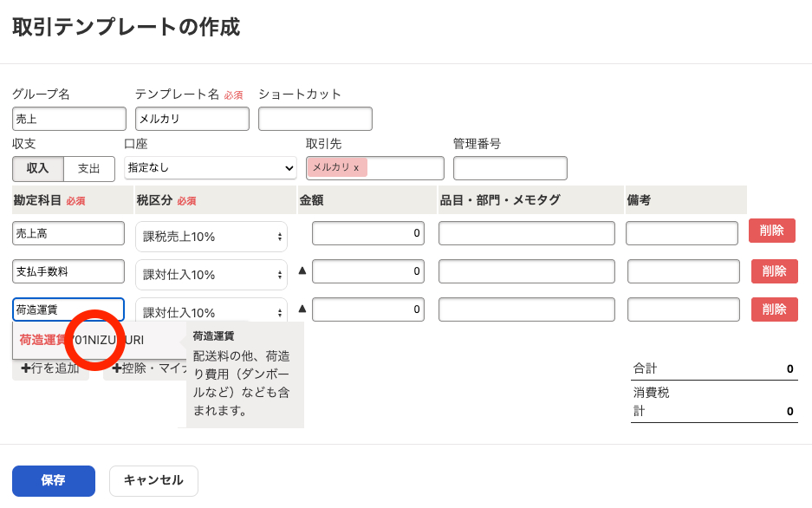812x508 pixels.
Task: Select the 収入 option
Action: (x=36, y=169)
